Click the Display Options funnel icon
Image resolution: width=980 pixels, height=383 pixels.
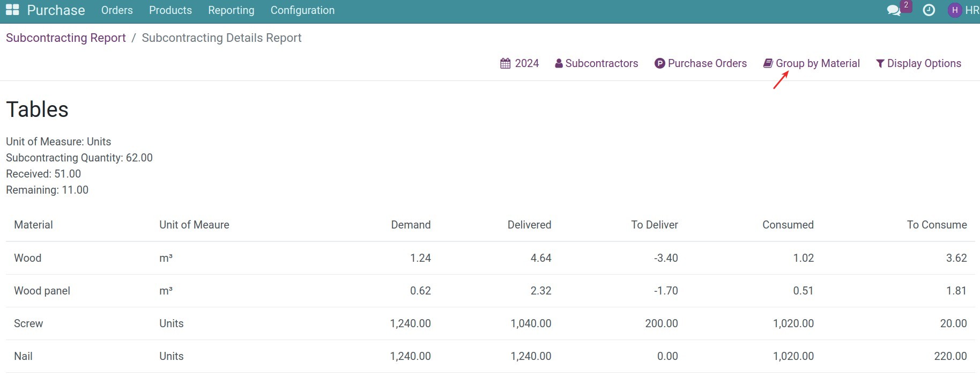880,63
